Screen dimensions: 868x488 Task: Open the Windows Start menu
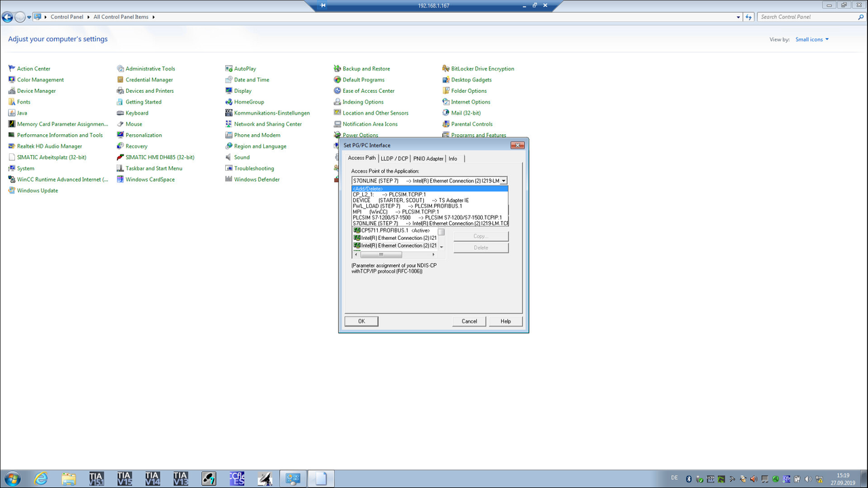click(12, 479)
